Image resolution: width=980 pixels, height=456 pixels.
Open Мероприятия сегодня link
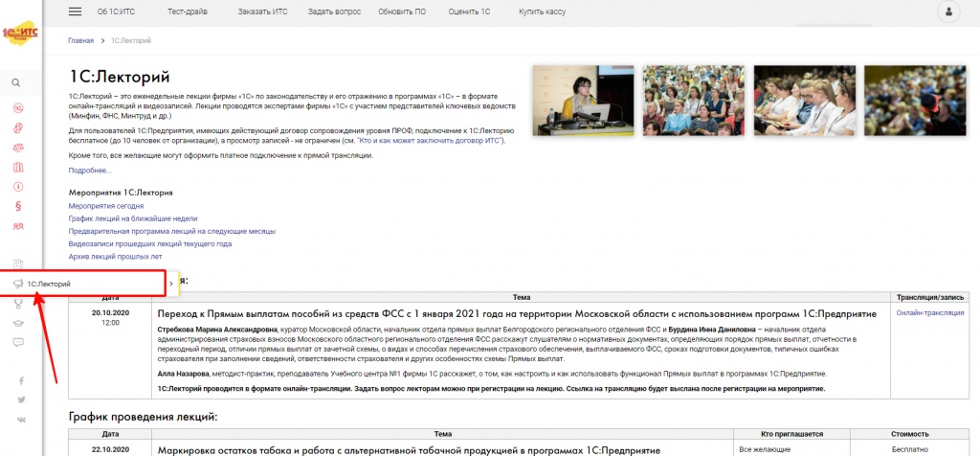[x=105, y=205]
